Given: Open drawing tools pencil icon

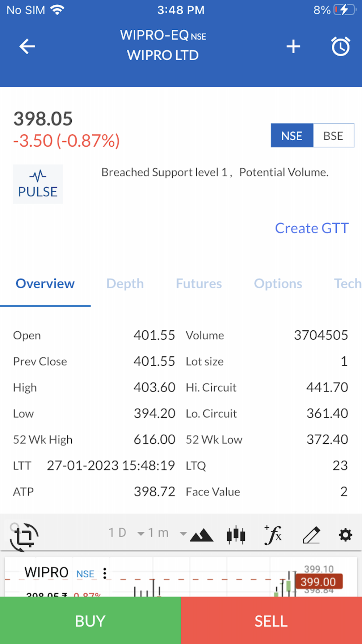Looking at the screenshot, I should point(311,535).
